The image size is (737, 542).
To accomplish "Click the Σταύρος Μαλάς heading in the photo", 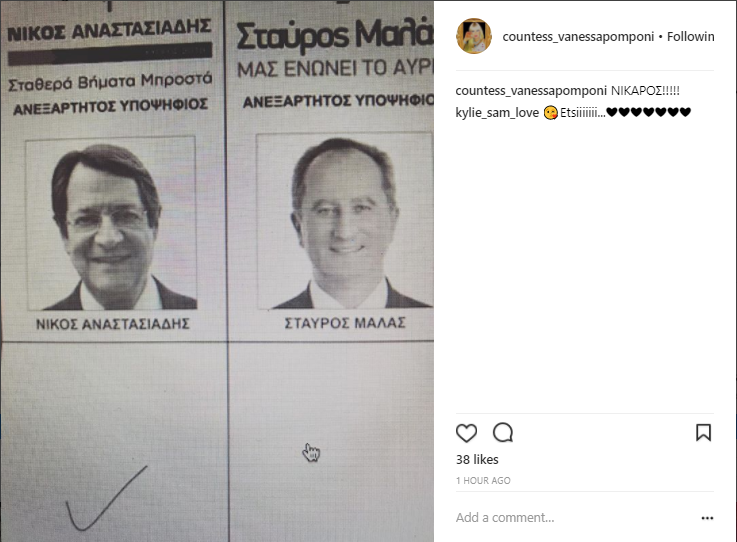I will coord(335,35).
